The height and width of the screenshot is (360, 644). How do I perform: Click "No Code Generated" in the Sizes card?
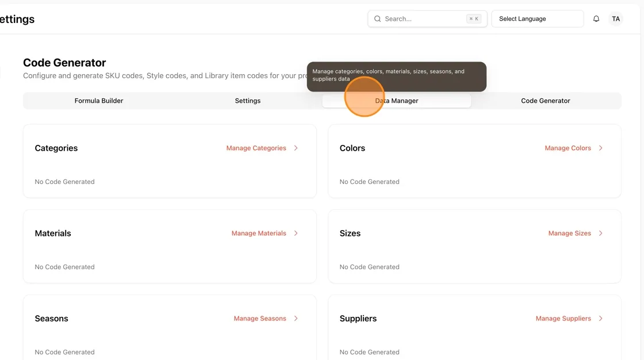tap(369, 267)
